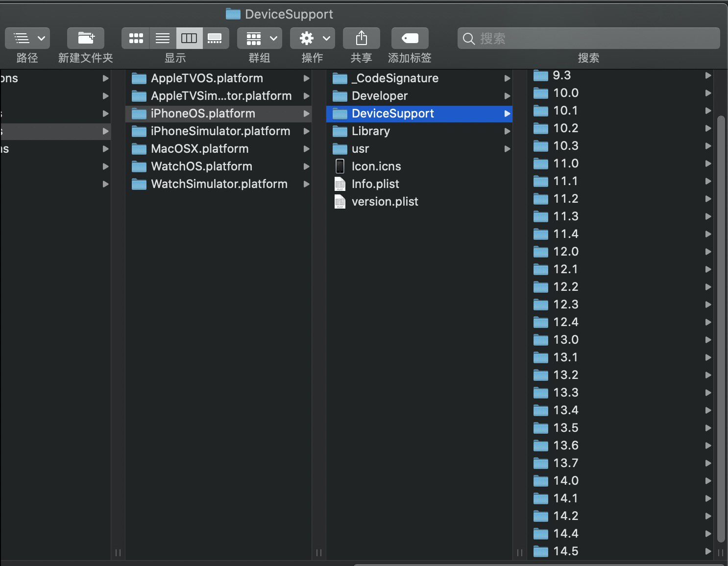Image resolution: width=728 pixels, height=566 pixels.
Task: Toggle the 路径 path dropdown
Action: tap(27, 38)
